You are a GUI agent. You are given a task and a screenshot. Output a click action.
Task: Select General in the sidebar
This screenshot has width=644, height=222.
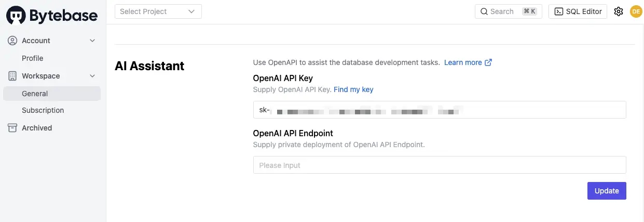(x=52, y=94)
